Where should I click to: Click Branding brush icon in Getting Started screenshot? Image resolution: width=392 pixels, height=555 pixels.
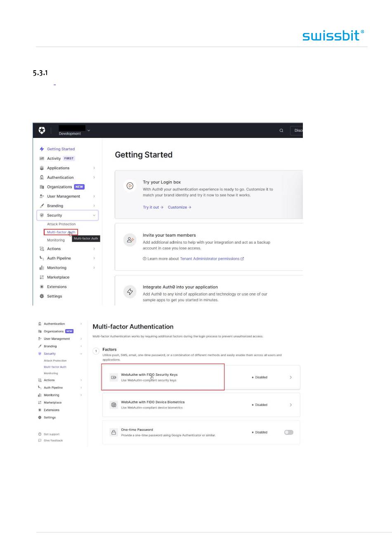pos(42,206)
